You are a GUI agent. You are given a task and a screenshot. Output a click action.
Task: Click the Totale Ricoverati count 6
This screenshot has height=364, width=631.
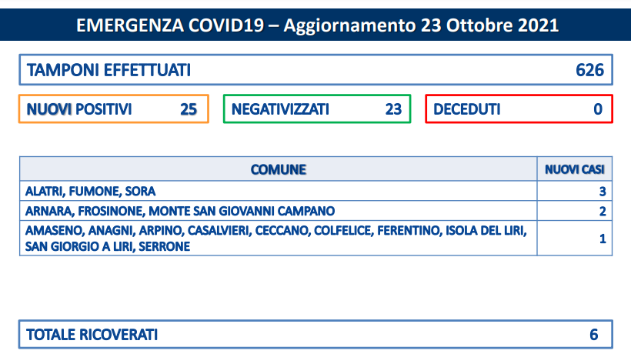point(594,335)
